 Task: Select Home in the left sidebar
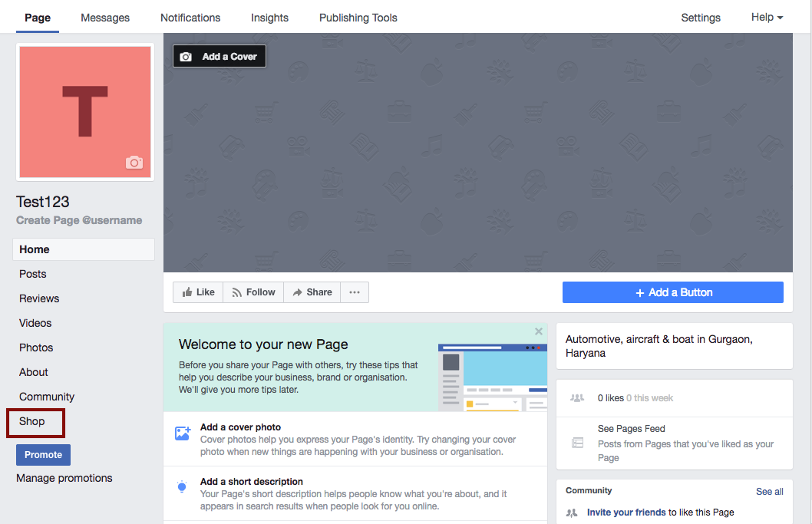84,249
